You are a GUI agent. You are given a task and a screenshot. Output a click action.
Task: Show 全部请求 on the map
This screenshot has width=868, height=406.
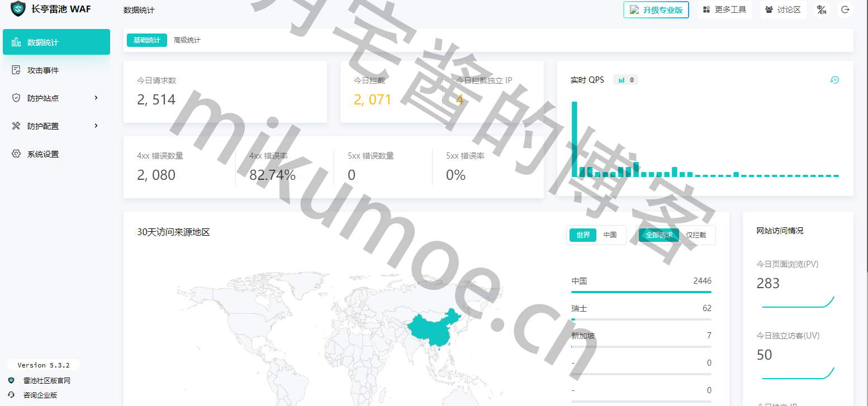tap(659, 235)
